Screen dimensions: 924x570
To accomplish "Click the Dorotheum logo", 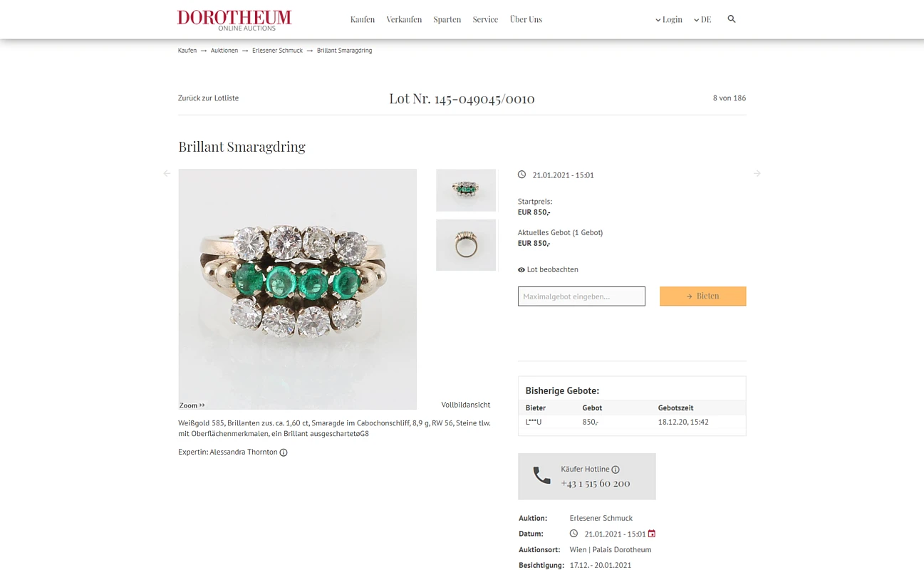I will point(234,19).
